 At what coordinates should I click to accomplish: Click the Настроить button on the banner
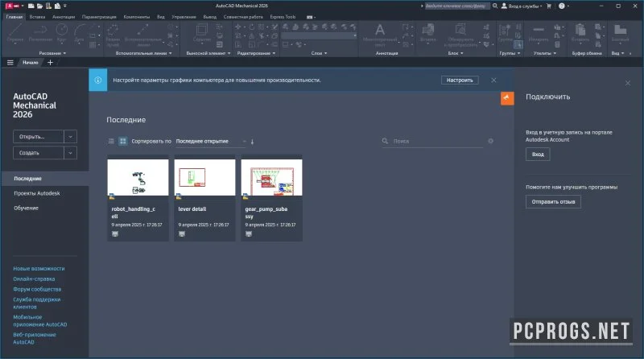point(460,80)
